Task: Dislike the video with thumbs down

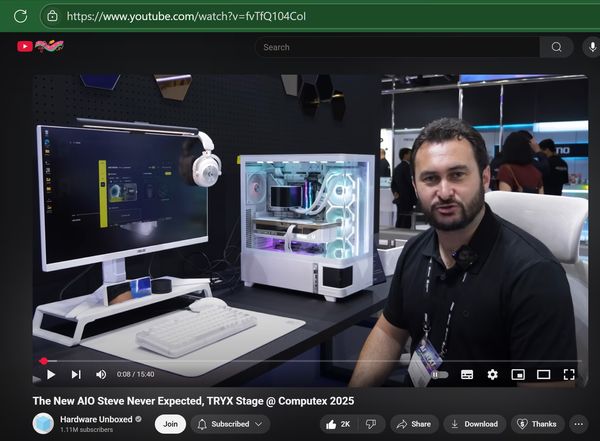Action: point(371,424)
